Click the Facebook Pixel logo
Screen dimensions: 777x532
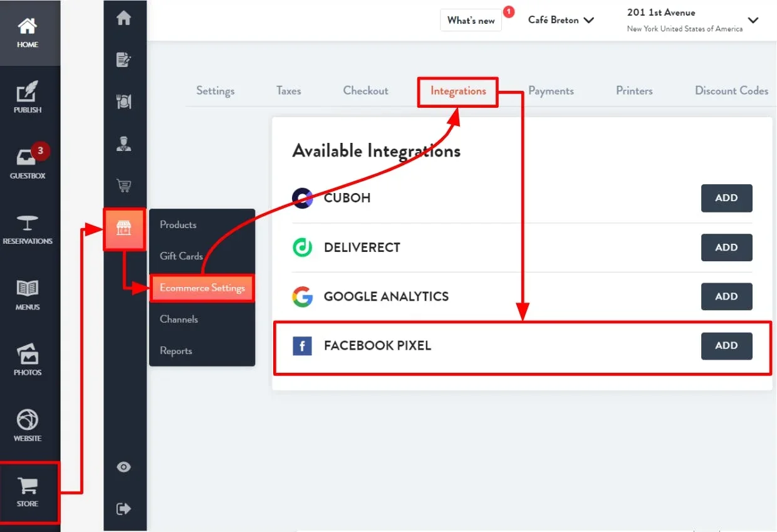coord(303,345)
